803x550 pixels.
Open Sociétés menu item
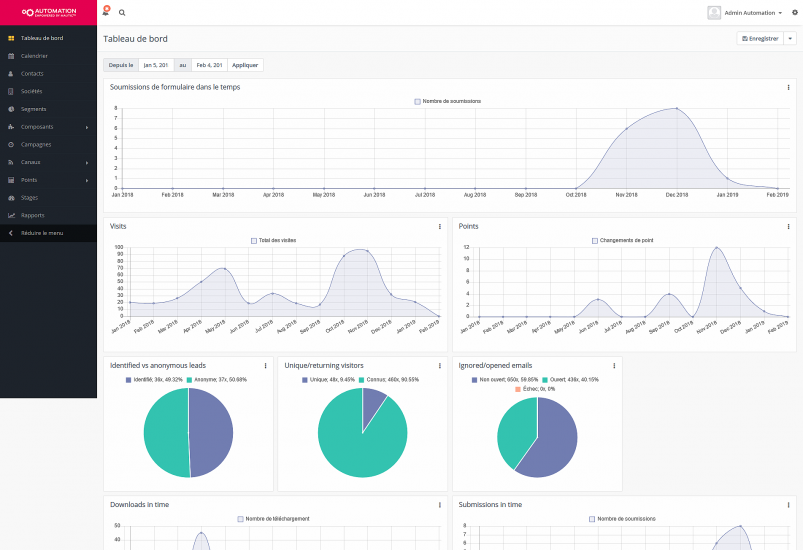(48, 91)
